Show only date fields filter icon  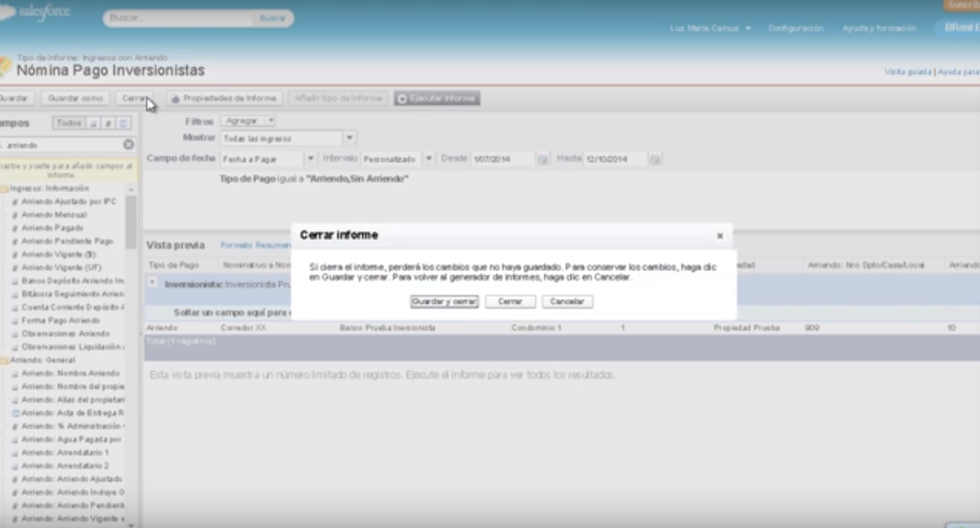tap(123, 123)
